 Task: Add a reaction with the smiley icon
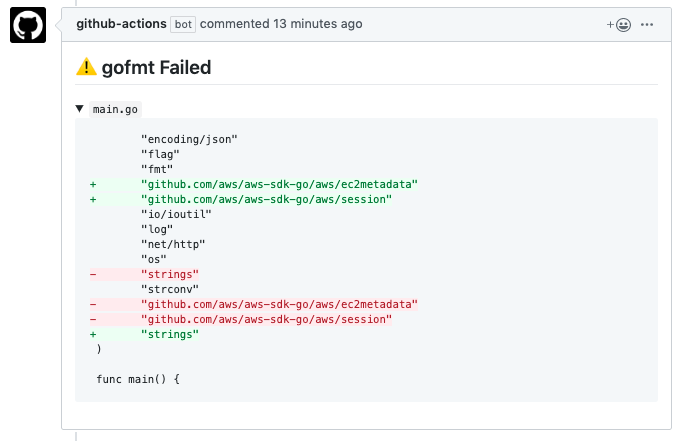pyautogui.click(x=618, y=24)
